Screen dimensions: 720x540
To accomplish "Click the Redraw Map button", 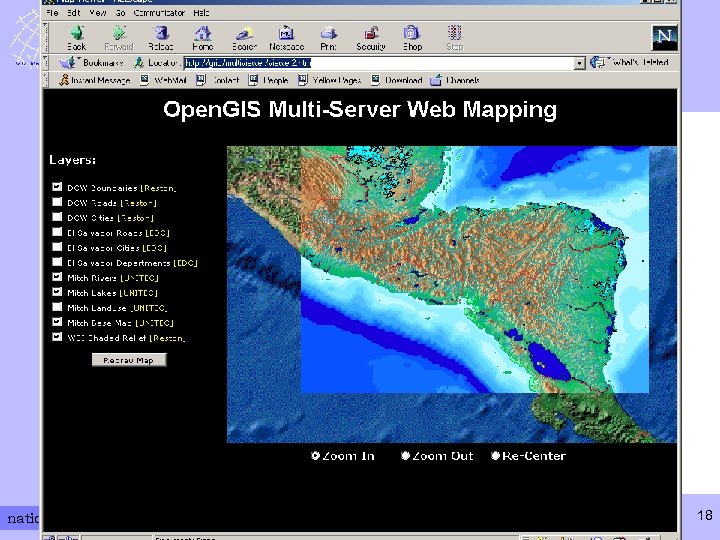I will click(129, 360).
